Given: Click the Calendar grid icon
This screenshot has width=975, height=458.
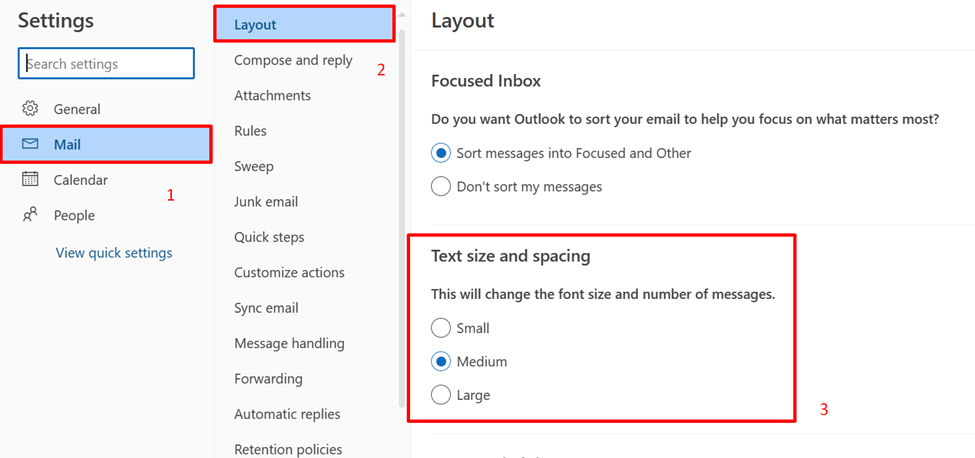Looking at the screenshot, I should 30,180.
